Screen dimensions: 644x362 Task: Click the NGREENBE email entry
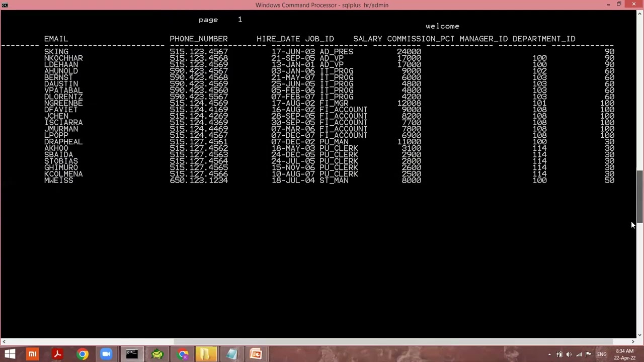pos(63,103)
